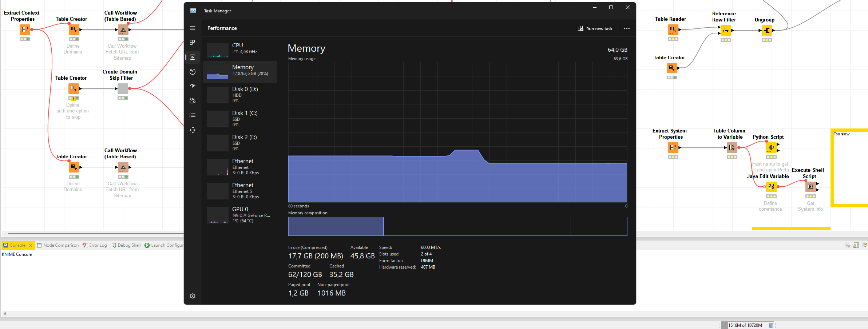This screenshot has height=329, width=868.
Task: Click Get System Info node description
Action: (x=810, y=206)
